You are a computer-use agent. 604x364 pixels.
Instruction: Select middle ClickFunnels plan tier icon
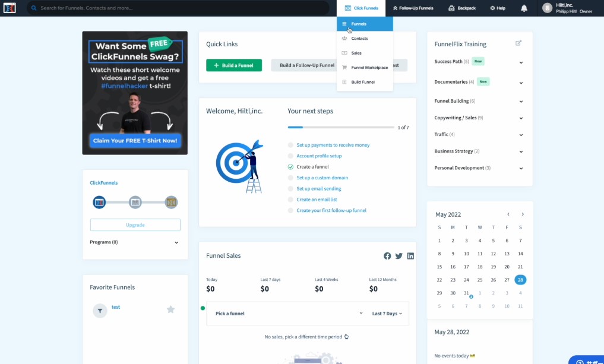[135, 202]
